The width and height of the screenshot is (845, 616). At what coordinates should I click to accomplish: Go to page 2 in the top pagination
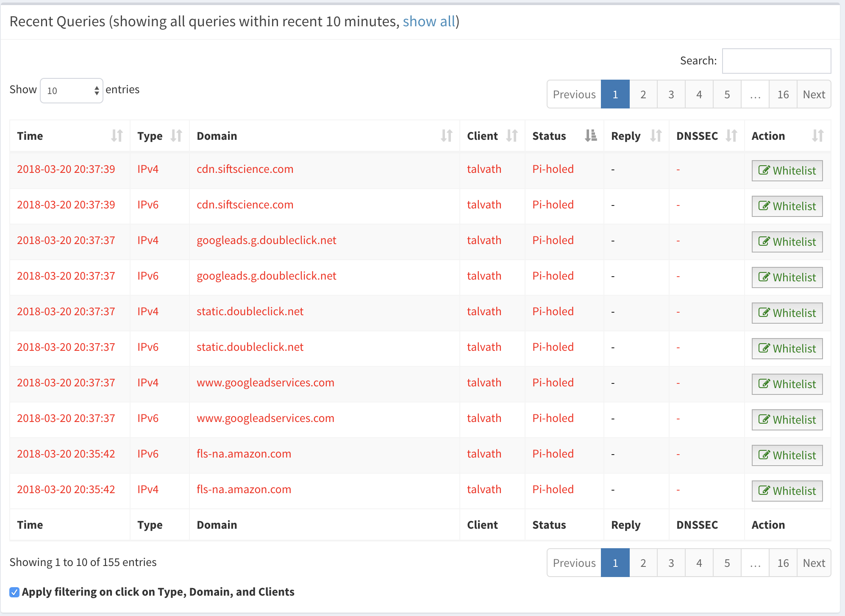click(643, 94)
